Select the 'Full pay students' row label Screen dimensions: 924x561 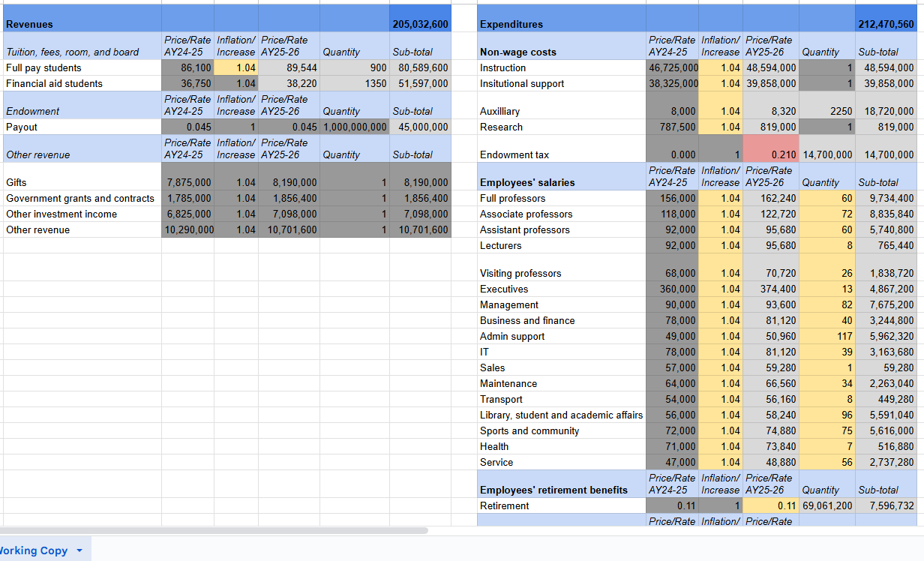tap(82, 67)
